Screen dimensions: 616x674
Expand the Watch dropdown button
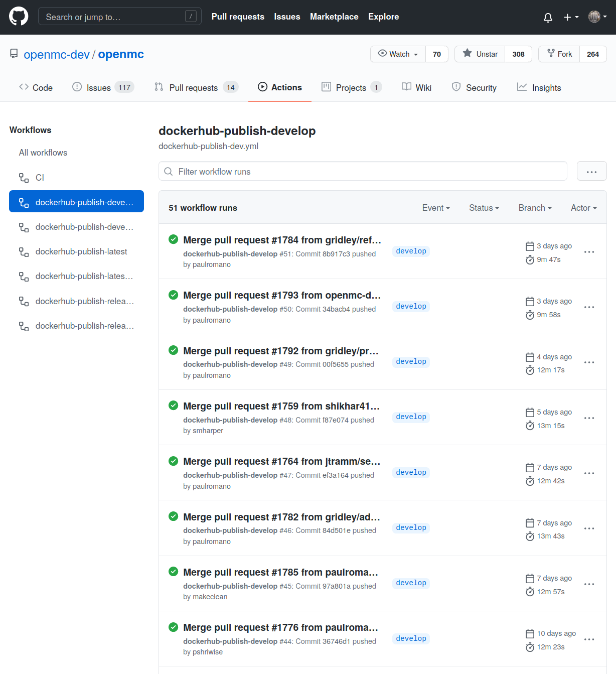tap(398, 54)
